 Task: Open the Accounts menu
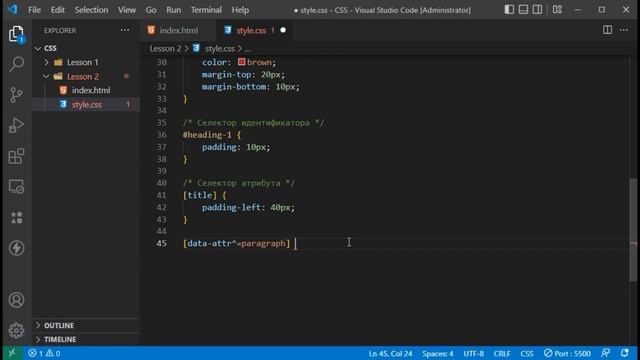[x=16, y=300]
